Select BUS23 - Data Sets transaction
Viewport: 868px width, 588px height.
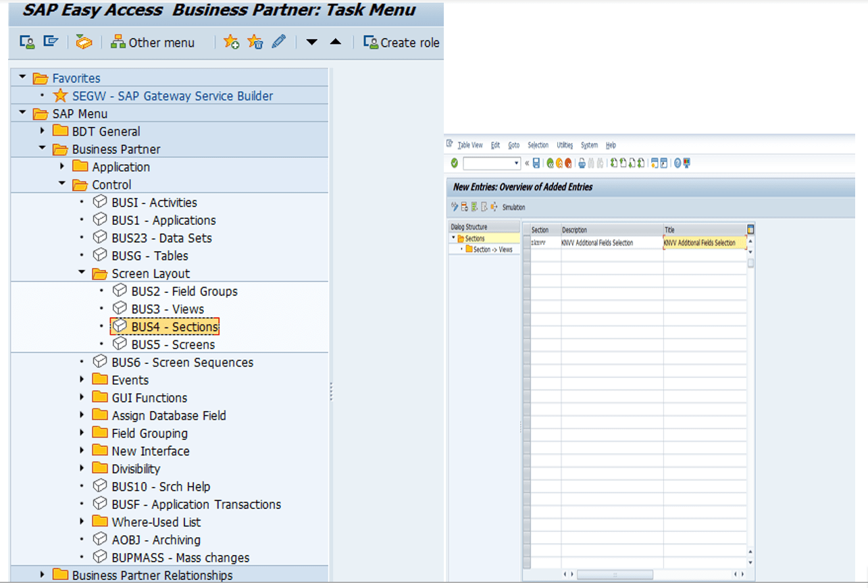[161, 238]
